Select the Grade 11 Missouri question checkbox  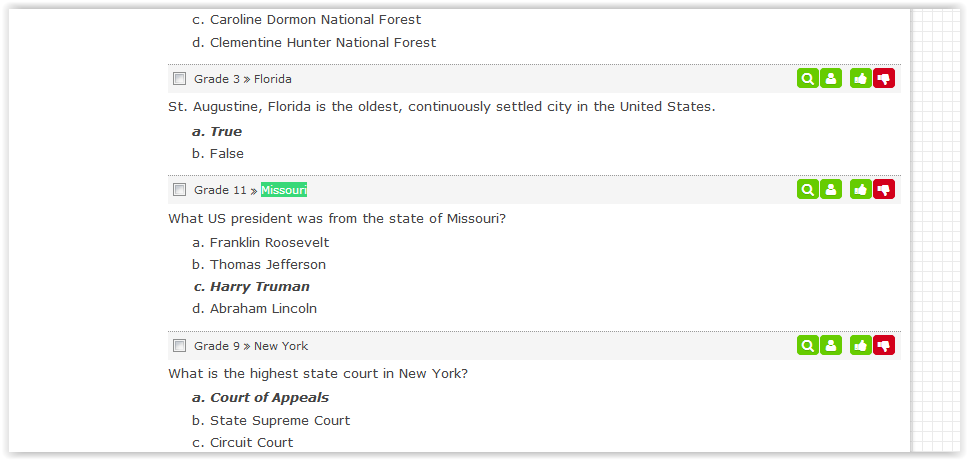coord(180,190)
